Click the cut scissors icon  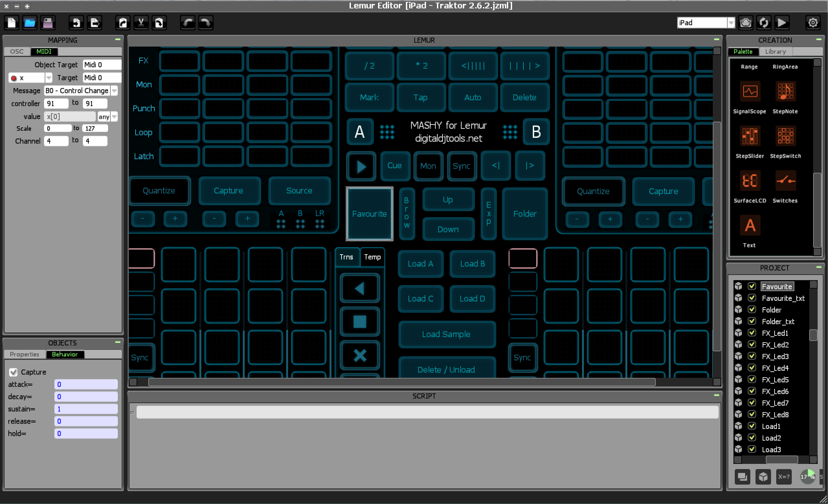tap(141, 23)
